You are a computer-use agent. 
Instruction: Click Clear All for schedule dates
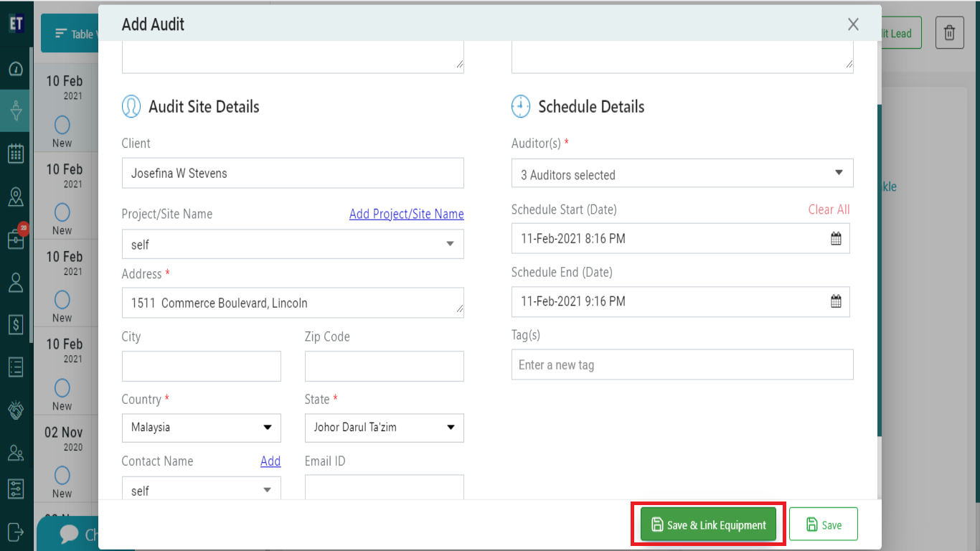click(829, 209)
